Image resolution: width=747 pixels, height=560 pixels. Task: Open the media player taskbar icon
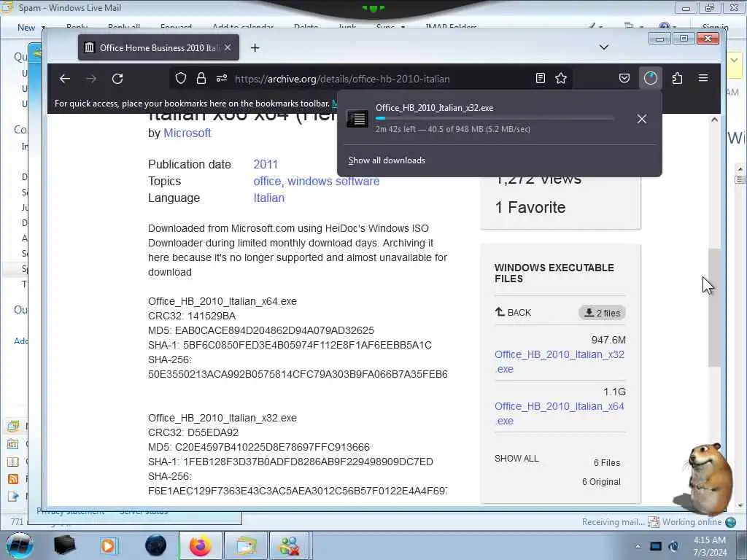108,545
